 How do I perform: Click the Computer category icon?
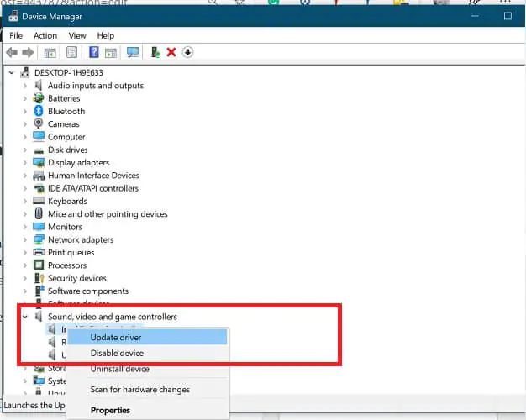tap(39, 137)
